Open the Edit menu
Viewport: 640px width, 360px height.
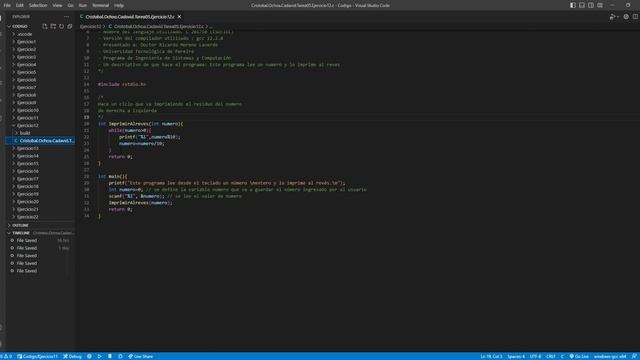[x=20, y=5]
